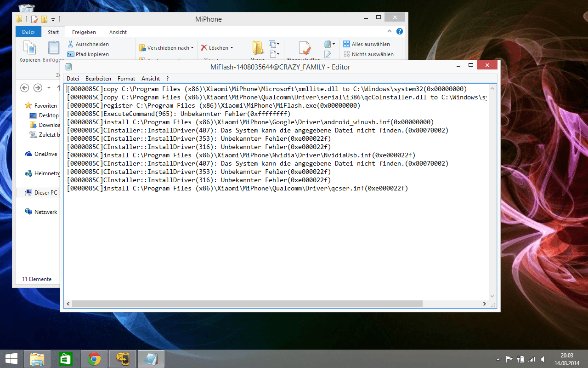Click the Editor scroll right arrow

click(484, 304)
